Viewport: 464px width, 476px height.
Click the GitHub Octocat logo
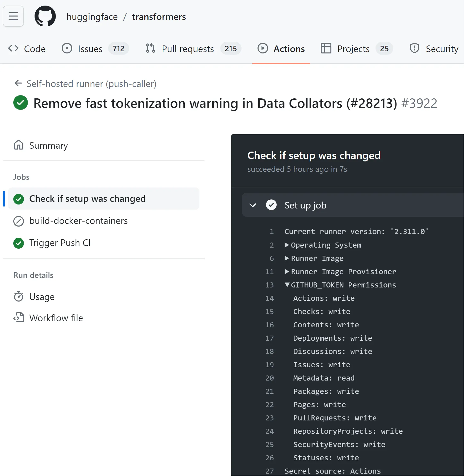[x=45, y=16]
